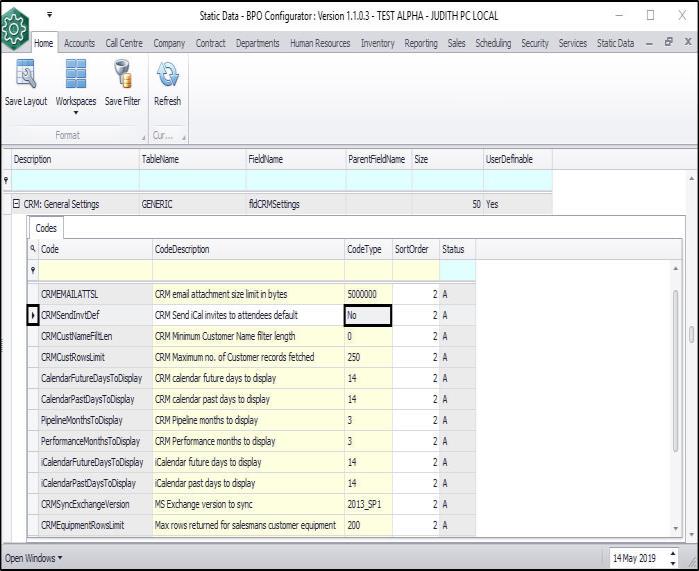Select the CRMSendInvtDef row indicator arrow
Viewport: 699px width, 571px height.
tap(33, 315)
